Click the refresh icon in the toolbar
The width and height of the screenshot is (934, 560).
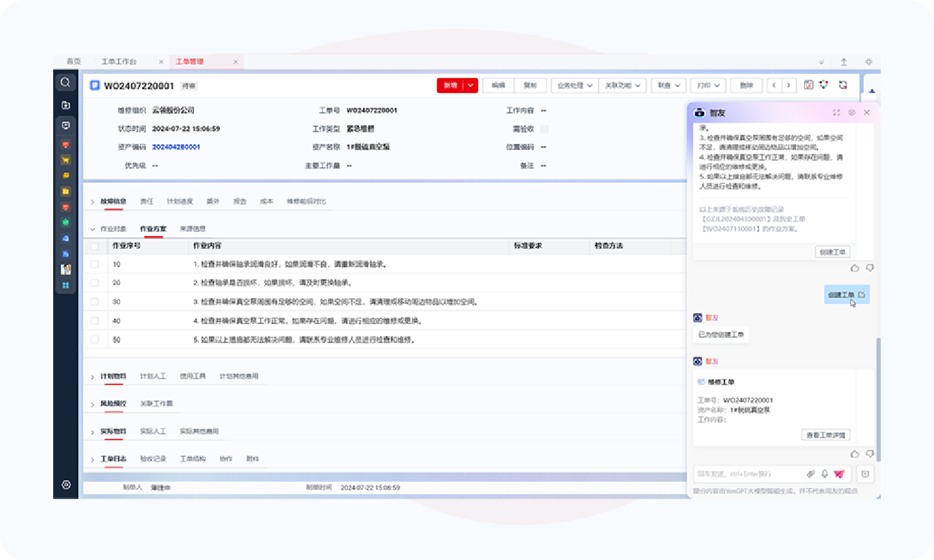pyautogui.click(x=843, y=85)
